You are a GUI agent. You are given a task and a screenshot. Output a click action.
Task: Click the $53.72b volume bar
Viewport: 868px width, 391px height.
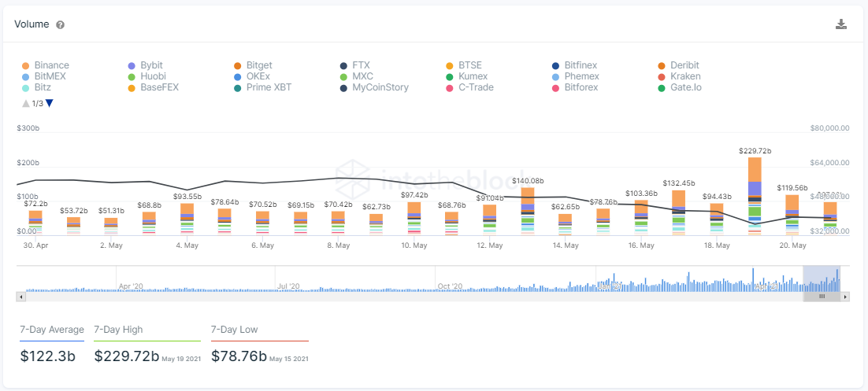pos(73,227)
